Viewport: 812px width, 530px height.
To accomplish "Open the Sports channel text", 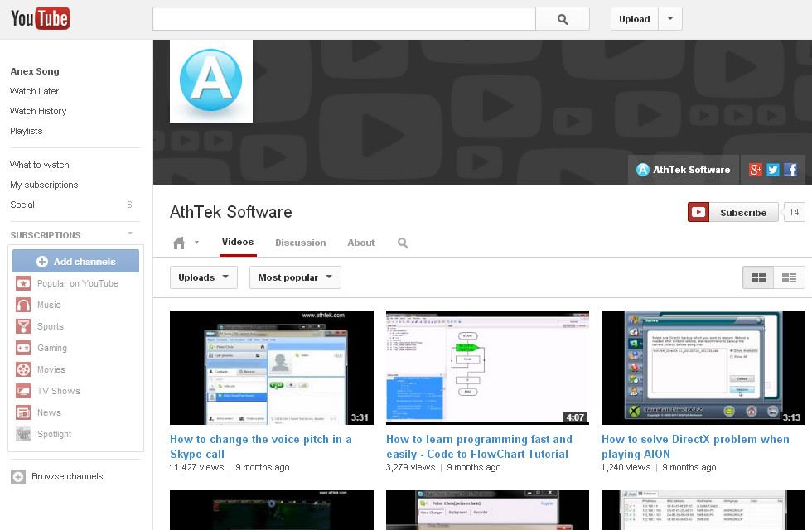I will click(x=51, y=326).
